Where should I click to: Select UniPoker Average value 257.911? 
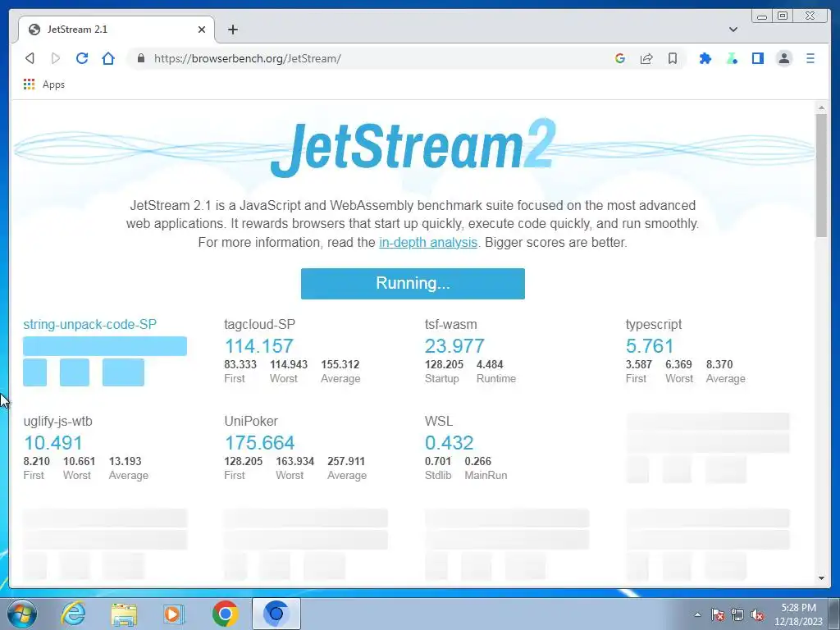pos(346,461)
